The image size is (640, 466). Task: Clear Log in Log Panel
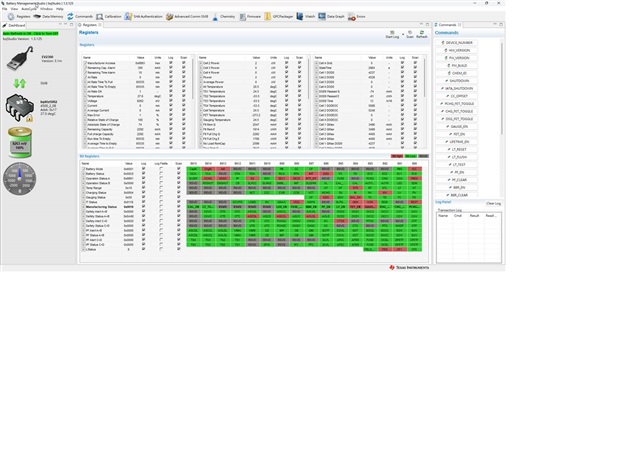[493, 203]
